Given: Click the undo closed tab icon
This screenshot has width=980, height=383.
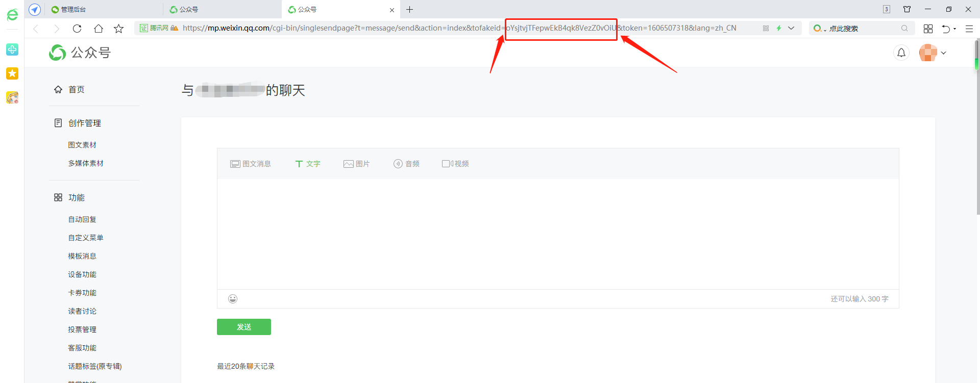Looking at the screenshot, I should [946, 29].
